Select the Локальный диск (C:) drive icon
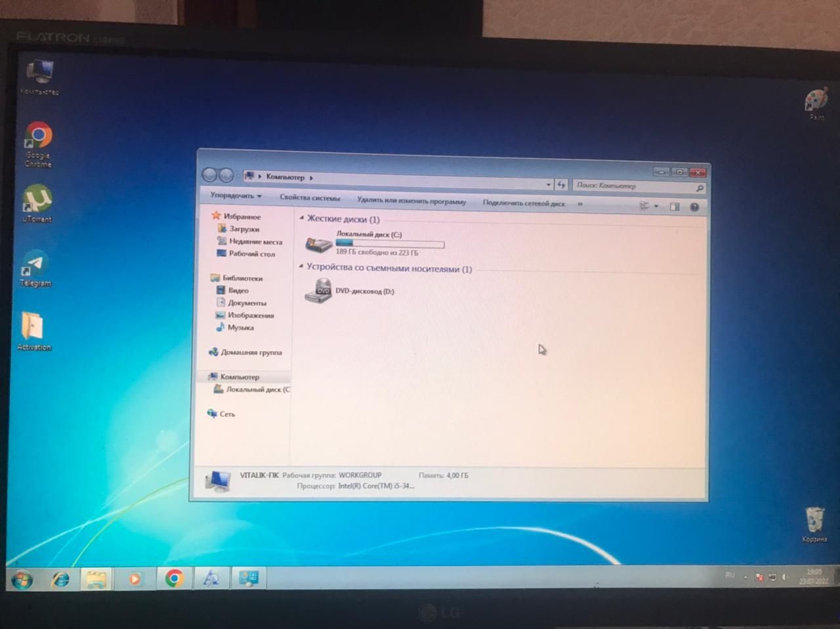 point(319,245)
